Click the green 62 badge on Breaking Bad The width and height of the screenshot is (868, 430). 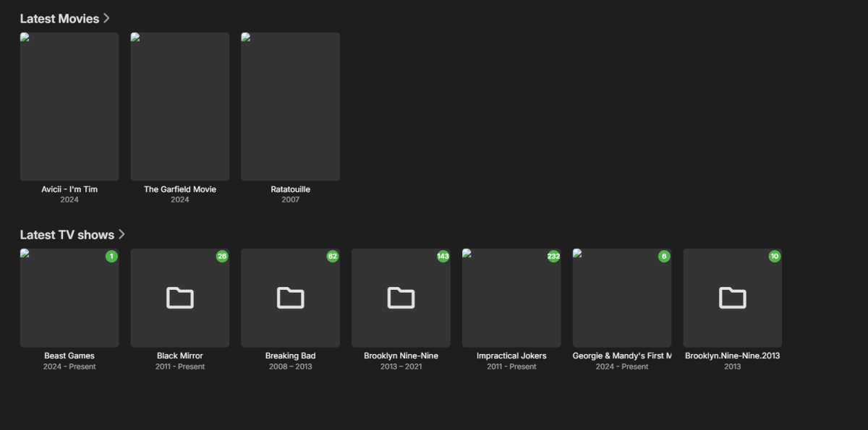click(332, 257)
